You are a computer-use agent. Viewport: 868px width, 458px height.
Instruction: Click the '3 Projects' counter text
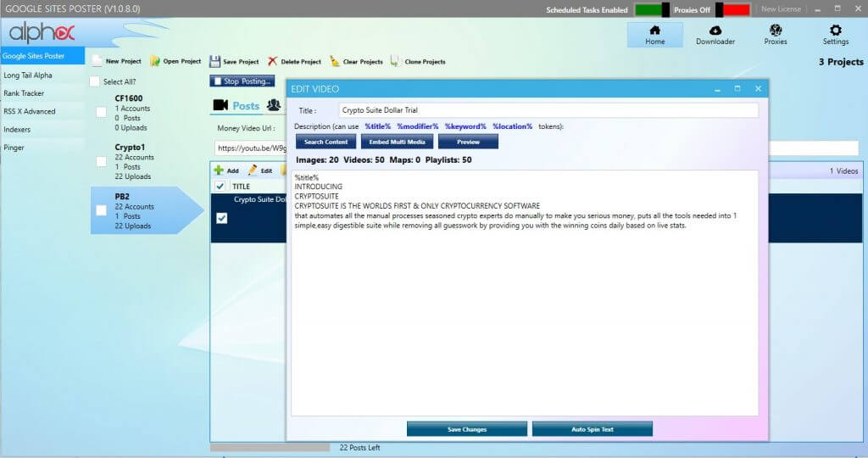(x=841, y=62)
